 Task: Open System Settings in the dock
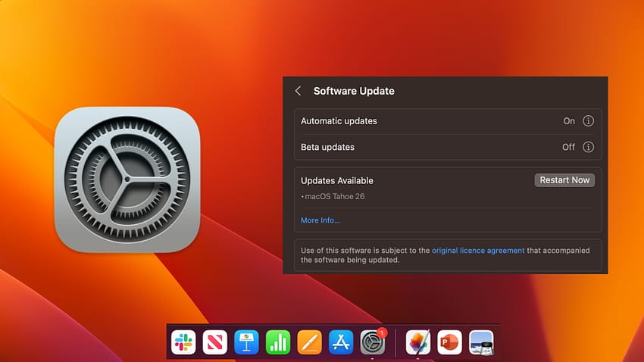(373, 342)
